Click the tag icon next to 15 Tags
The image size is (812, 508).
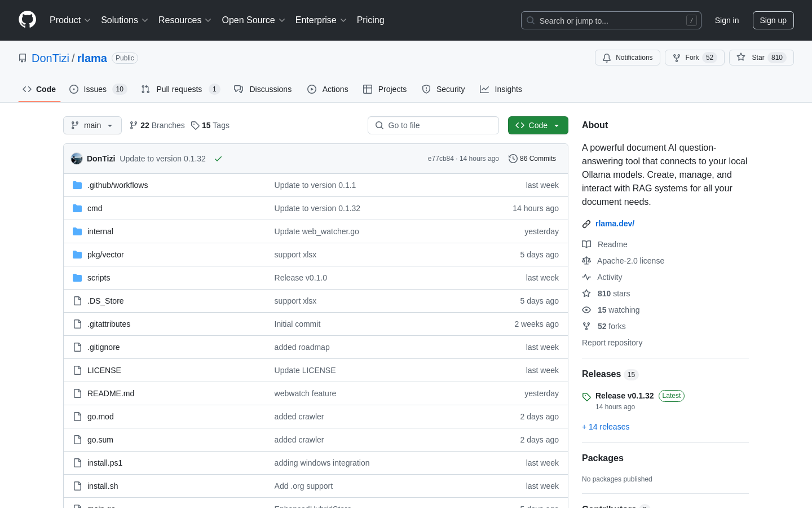click(195, 125)
